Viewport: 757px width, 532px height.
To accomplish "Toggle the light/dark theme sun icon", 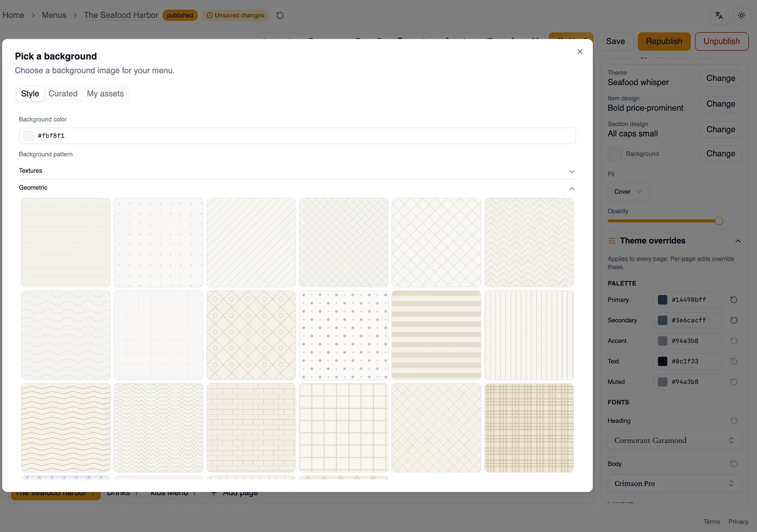I will [741, 15].
